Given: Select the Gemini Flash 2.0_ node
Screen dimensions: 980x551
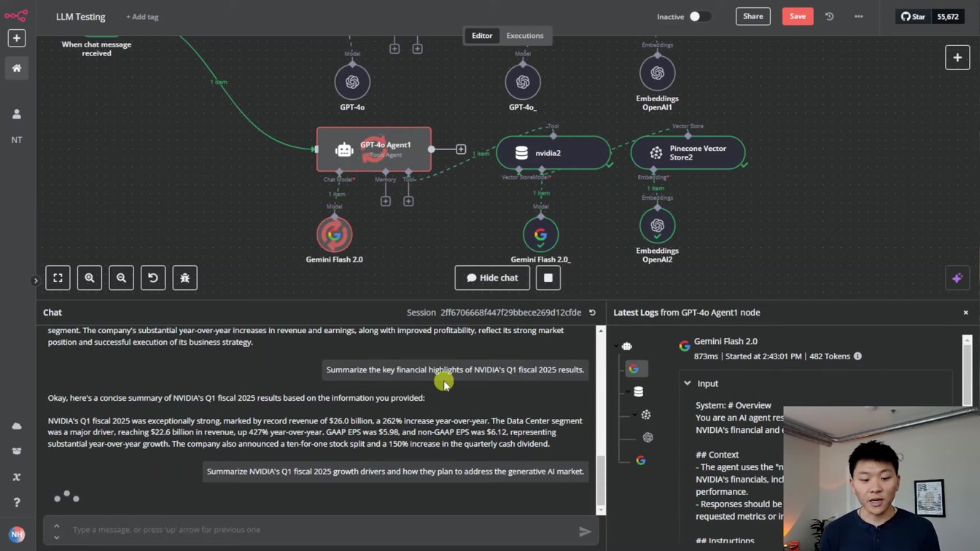Looking at the screenshot, I should (540, 235).
